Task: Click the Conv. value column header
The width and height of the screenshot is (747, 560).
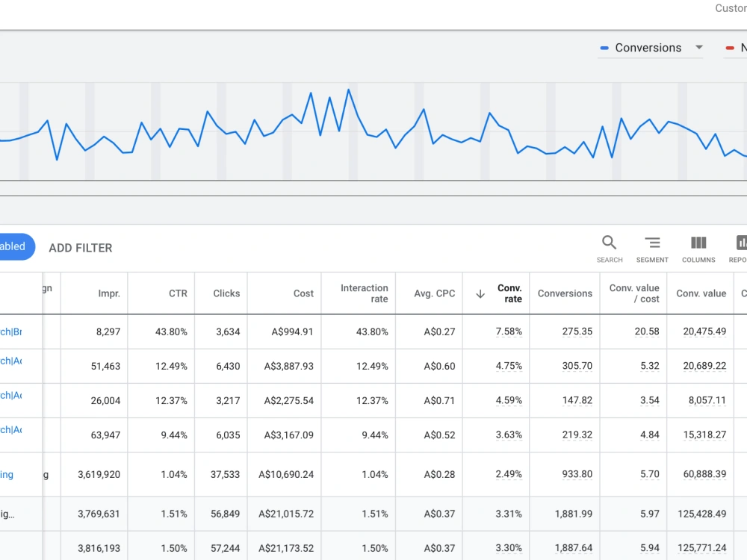Action: pos(701,293)
